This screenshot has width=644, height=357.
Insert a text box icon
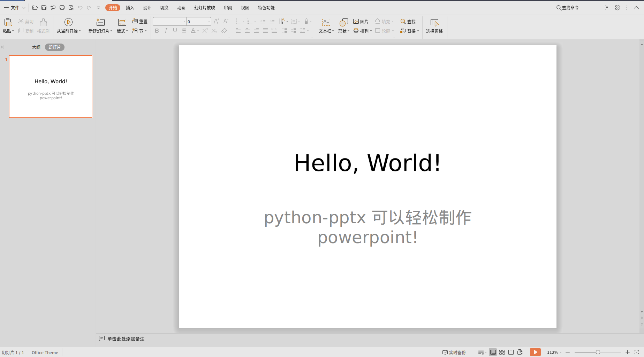tap(326, 22)
